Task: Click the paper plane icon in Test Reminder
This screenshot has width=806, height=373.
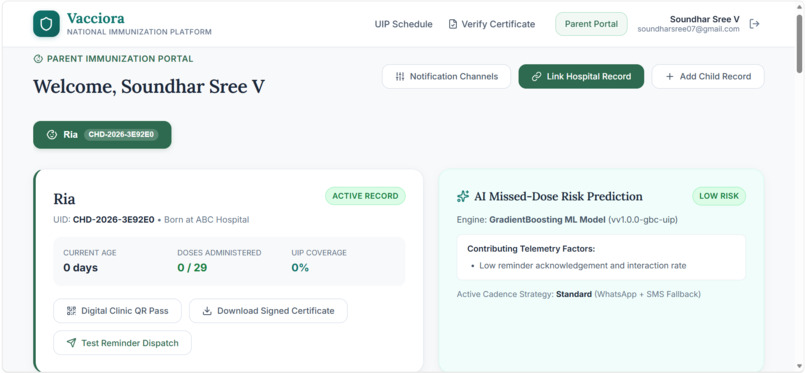Action: 71,343
